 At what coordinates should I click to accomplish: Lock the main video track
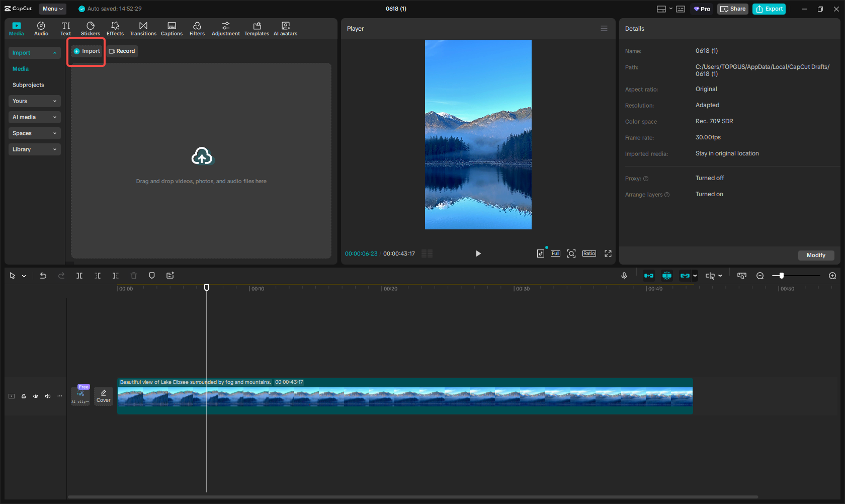point(24,396)
